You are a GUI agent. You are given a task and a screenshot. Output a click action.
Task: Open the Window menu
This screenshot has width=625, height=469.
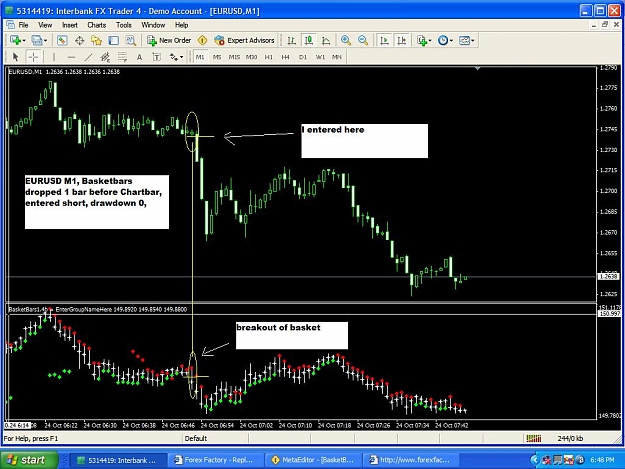(153, 25)
